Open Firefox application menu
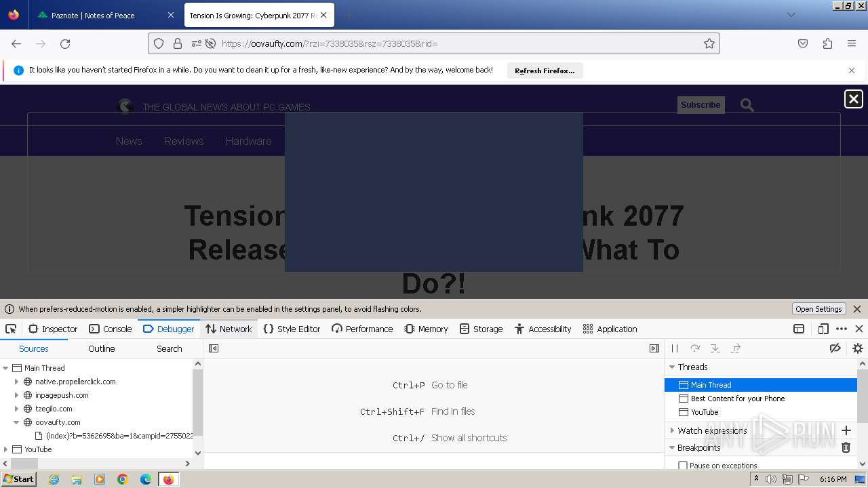 point(852,43)
